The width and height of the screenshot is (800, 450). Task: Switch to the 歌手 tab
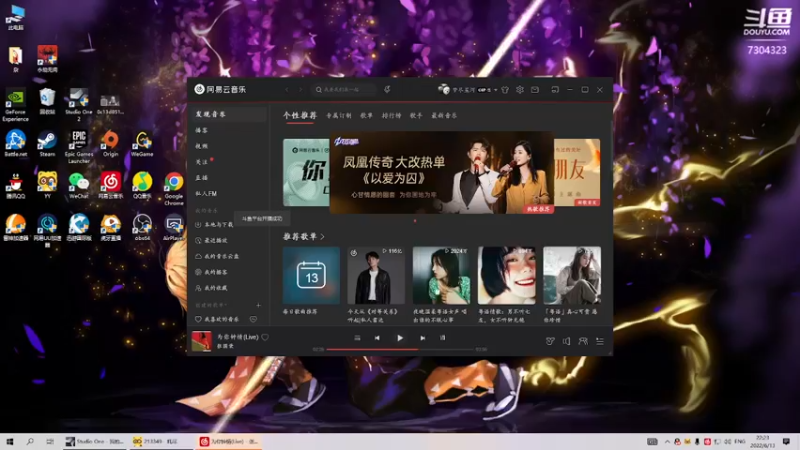click(x=416, y=116)
